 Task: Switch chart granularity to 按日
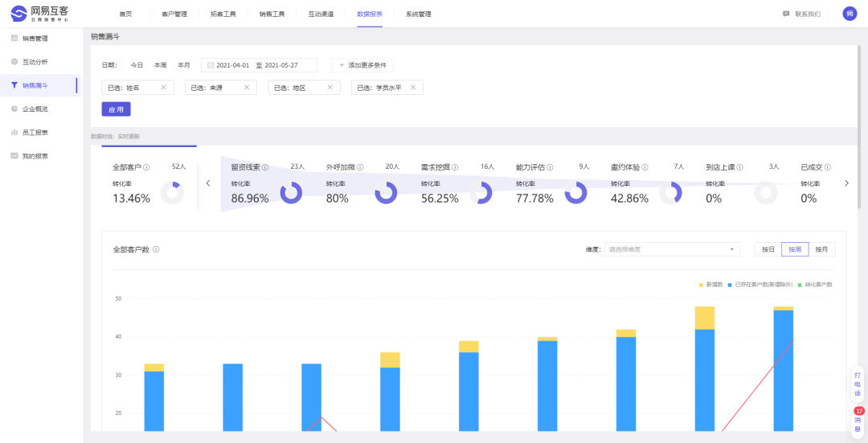[768, 249]
